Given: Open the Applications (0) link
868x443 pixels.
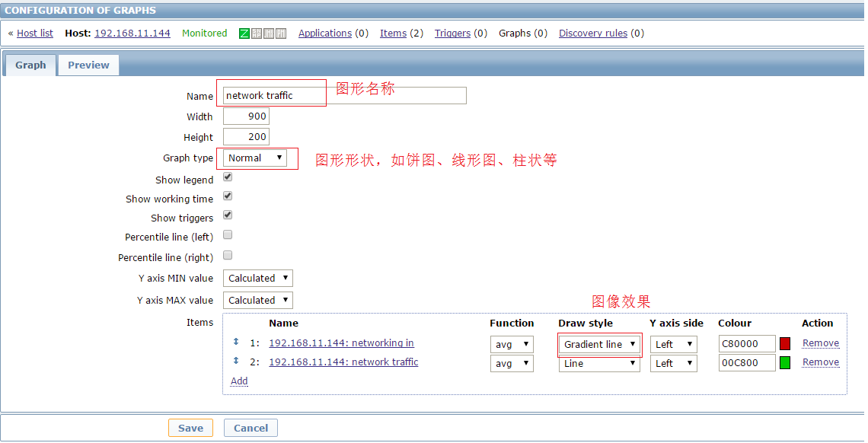Looking at the screenshot, I should (325, 33).
